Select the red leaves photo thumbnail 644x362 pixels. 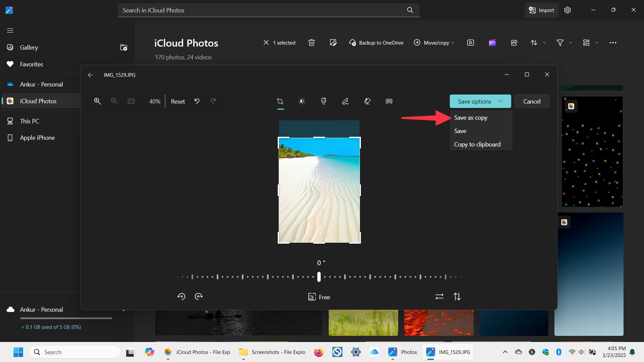(x=439, y=323)
